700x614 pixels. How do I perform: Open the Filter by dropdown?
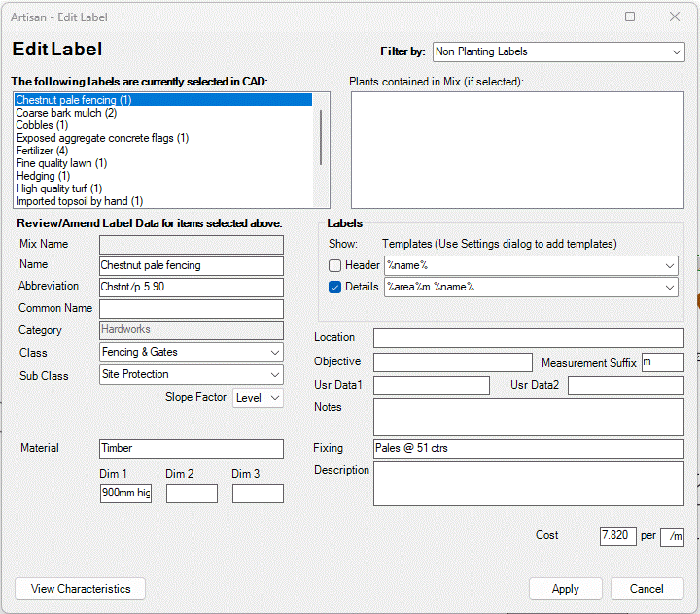(559, 51)
